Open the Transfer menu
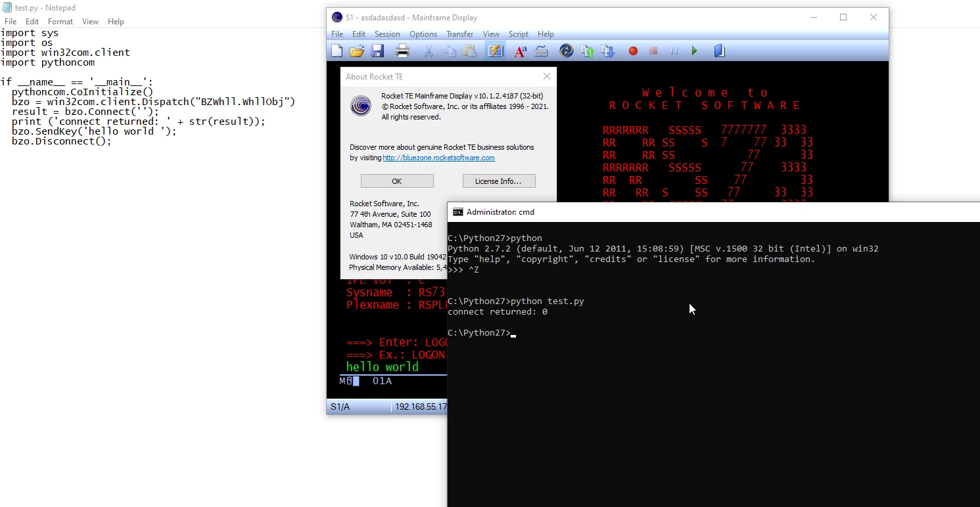The height and width of the screenshot is (507, 980). tap(459, 34)
